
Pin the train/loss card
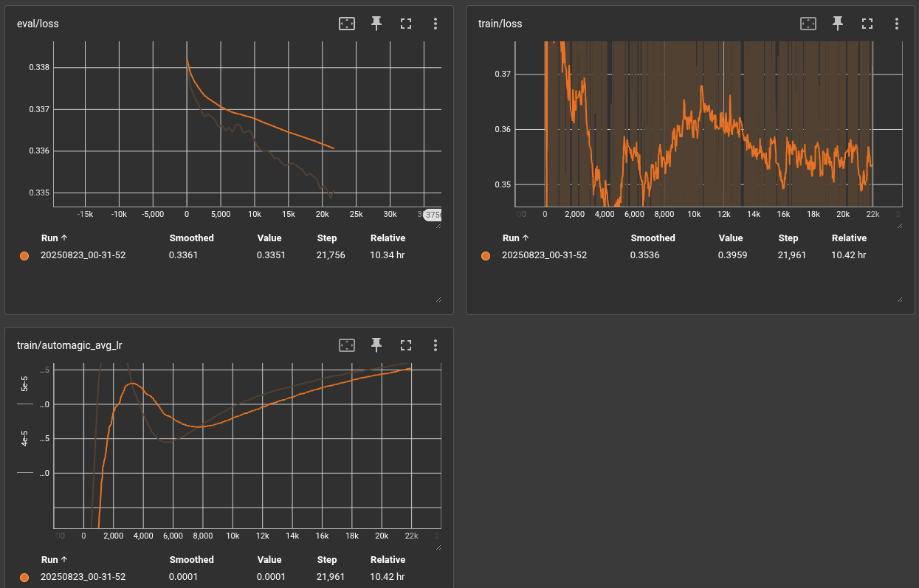pos(838,24)
